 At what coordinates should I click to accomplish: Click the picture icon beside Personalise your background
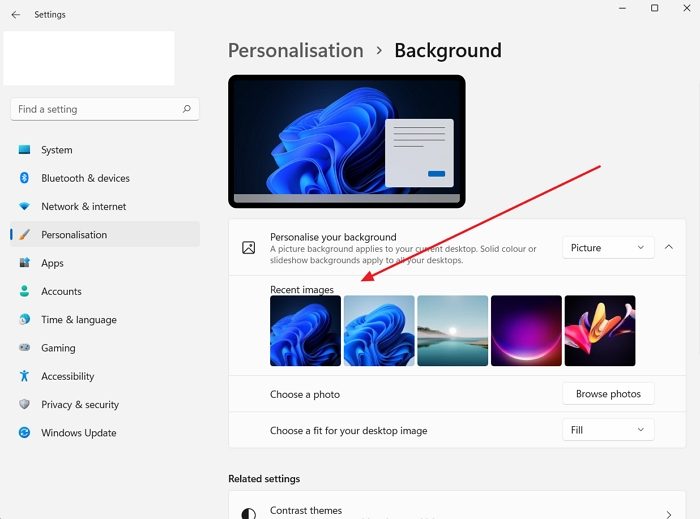click(x=249, y=248)
